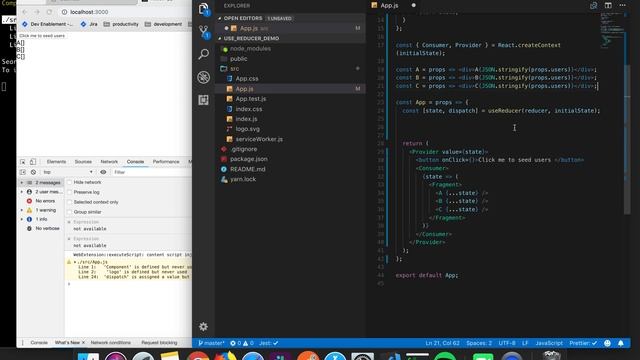
Task: Open the Explorer view in the activity bar
Action: click(204, 9)
